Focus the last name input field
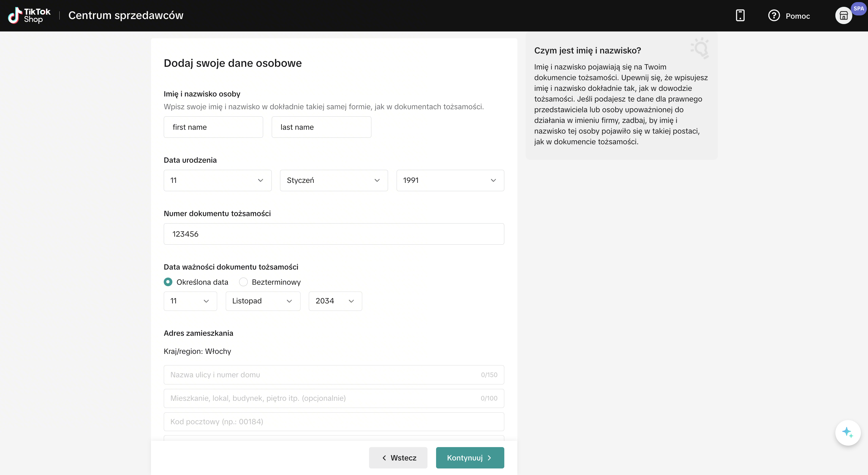 [x=321, y=127]
